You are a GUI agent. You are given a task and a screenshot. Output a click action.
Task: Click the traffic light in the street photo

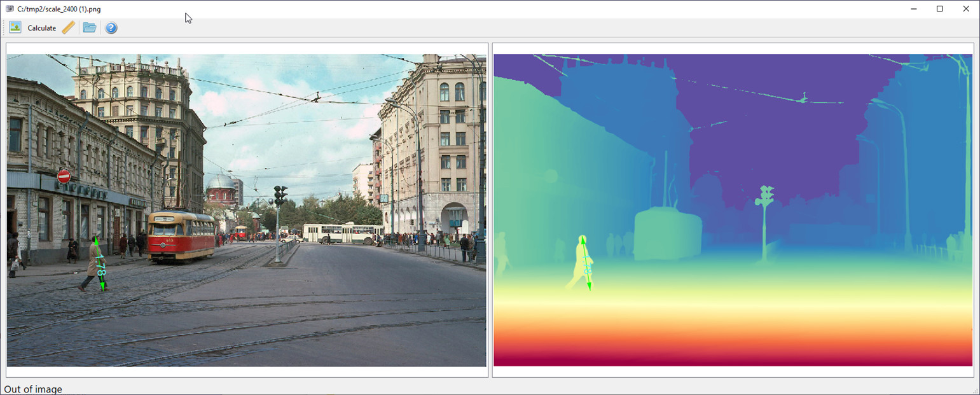[280, 195]
